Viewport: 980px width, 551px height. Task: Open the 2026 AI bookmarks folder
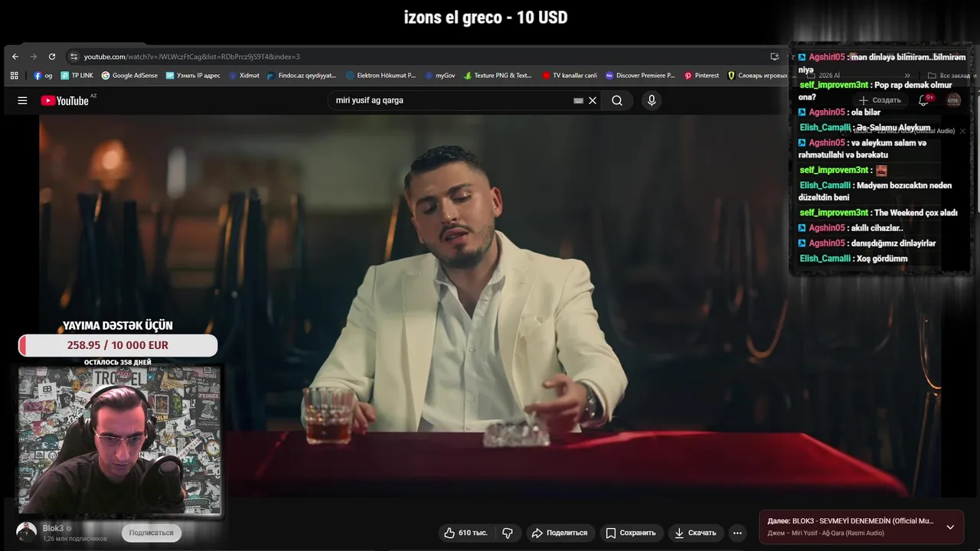click(x=824, y=76)
